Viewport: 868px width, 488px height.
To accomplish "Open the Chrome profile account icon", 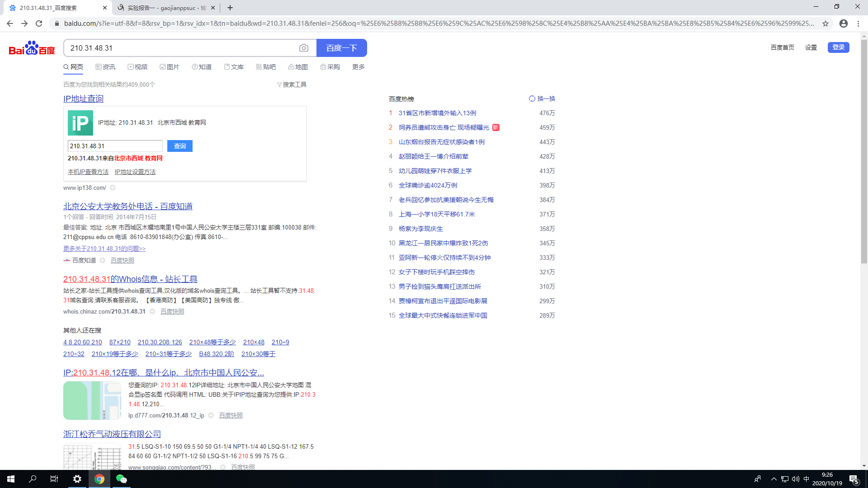I will click(x=843, y=23).
